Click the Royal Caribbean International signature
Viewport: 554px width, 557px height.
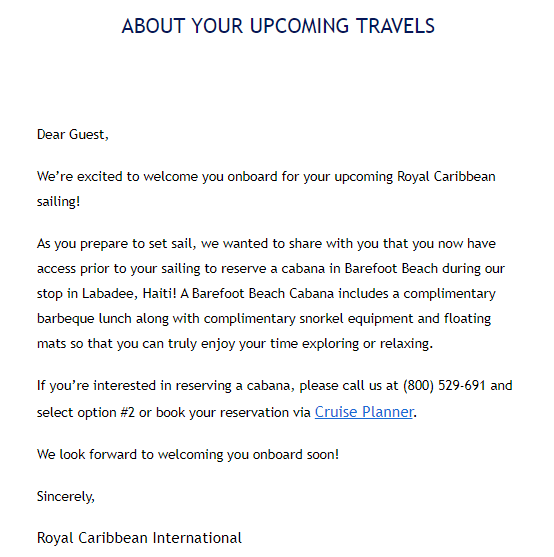click(139, 538)
